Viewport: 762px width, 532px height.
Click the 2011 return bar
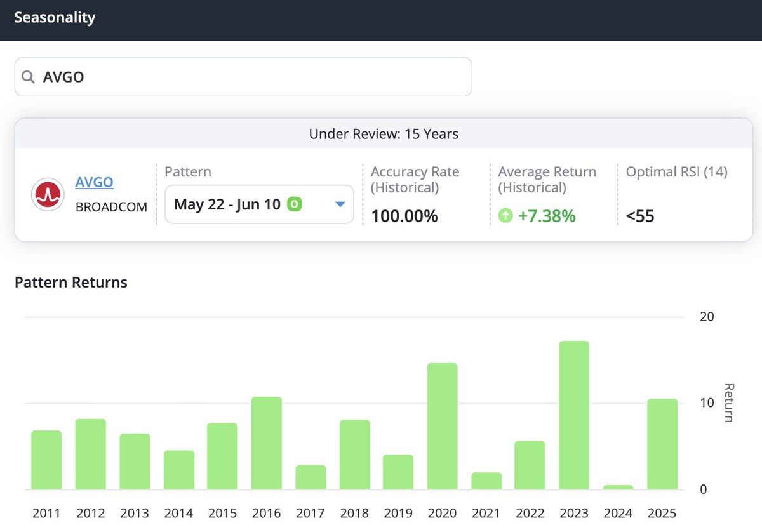tap(46, 460)
